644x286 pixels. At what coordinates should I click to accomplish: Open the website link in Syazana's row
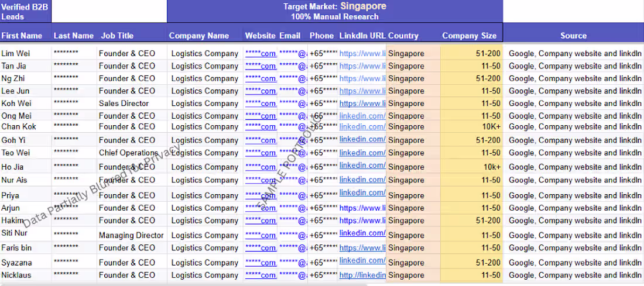click(261, 263)
